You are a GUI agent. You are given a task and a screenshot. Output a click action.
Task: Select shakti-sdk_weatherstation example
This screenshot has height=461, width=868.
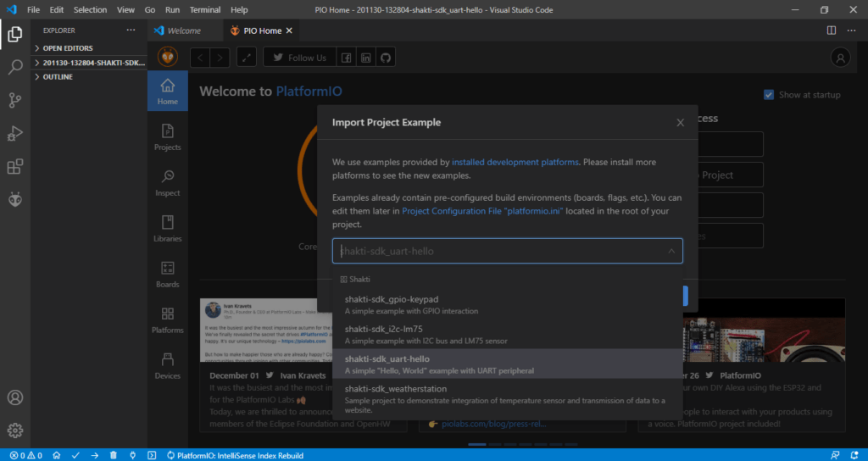(x=507, y=398)
